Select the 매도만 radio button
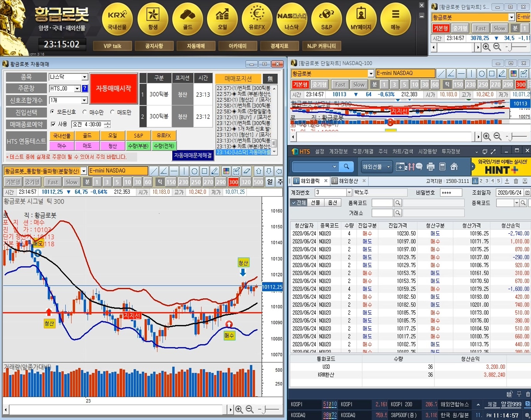Viewport: 531px width, 420px height. [112, 112]
